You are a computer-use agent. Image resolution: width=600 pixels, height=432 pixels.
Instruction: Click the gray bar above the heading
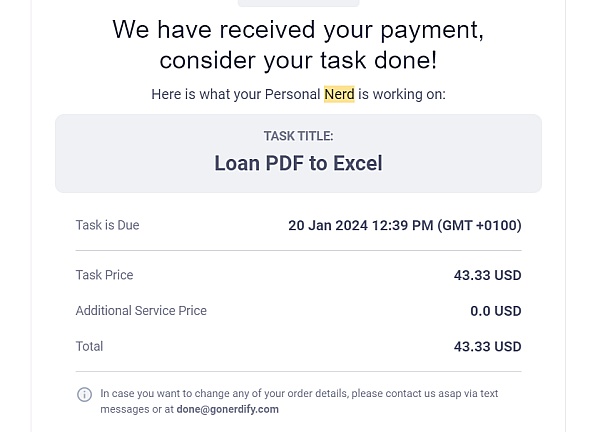298,3
